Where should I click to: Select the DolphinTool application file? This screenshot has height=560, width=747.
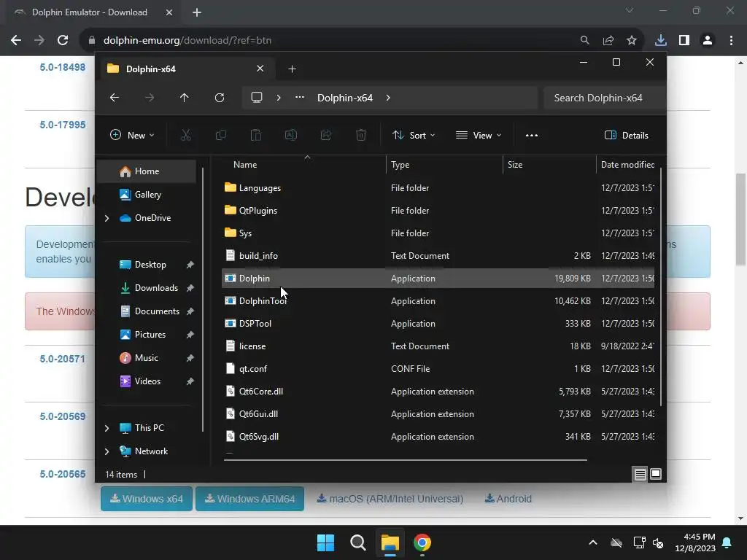coord(438,301)
